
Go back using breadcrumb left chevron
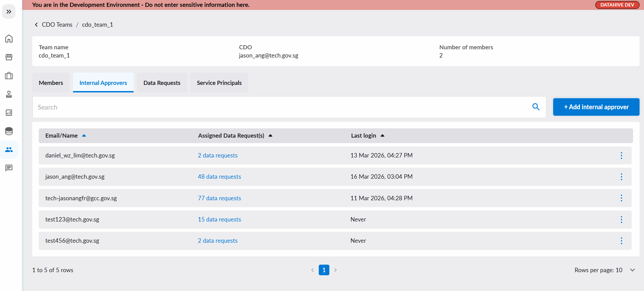36,25
